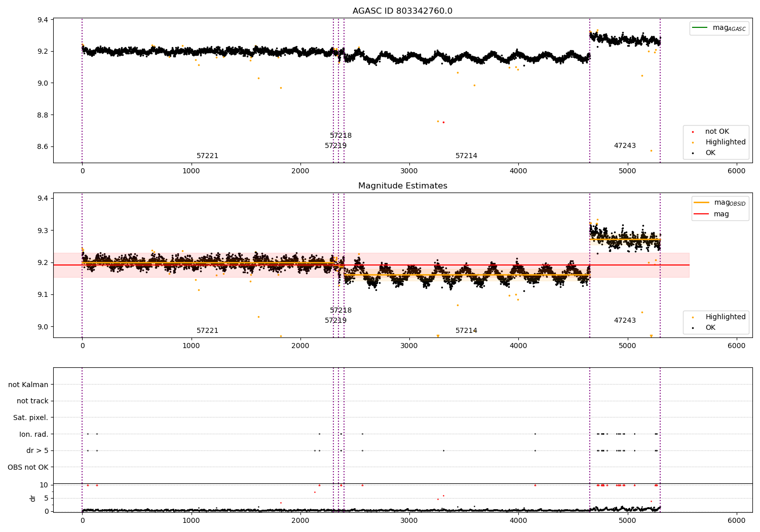Click obsid label 57214 in Magnitude Estimates plot
Image resolution: width=760 pixels, height=532 pixels.
[466, 331]
